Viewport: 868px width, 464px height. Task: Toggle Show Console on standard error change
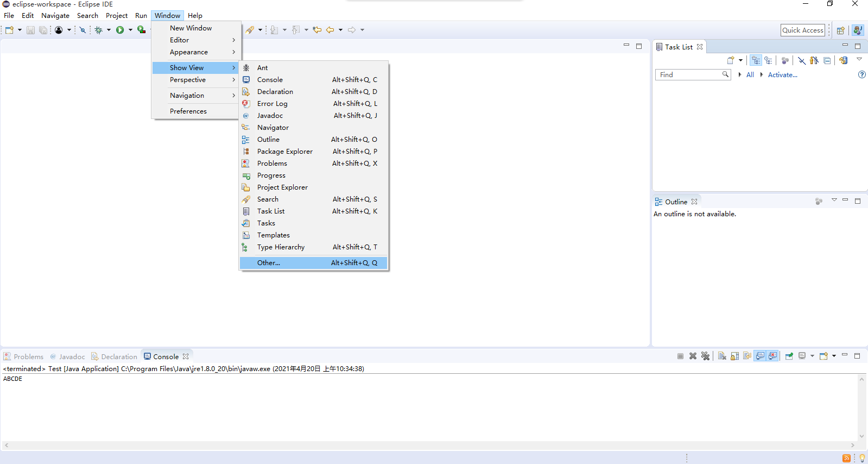(772, 356)
